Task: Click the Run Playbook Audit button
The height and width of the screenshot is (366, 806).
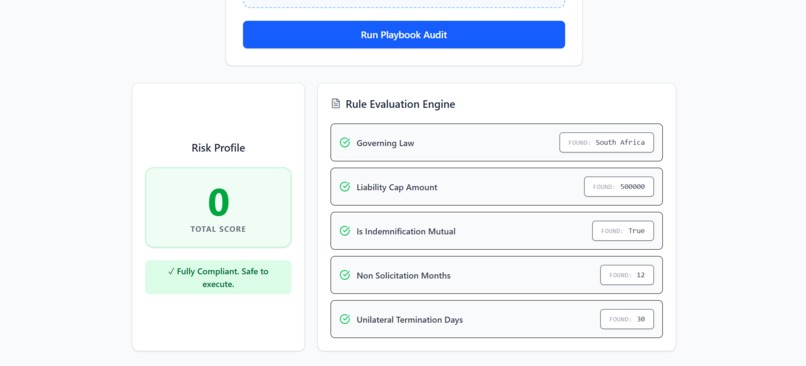Action: point(404,35)
